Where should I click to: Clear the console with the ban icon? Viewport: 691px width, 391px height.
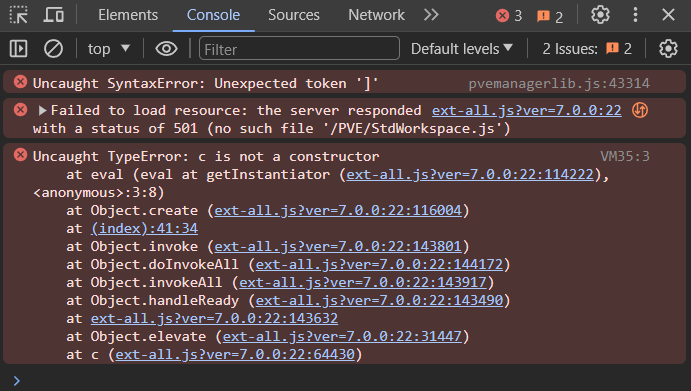(x=53, y=48)
